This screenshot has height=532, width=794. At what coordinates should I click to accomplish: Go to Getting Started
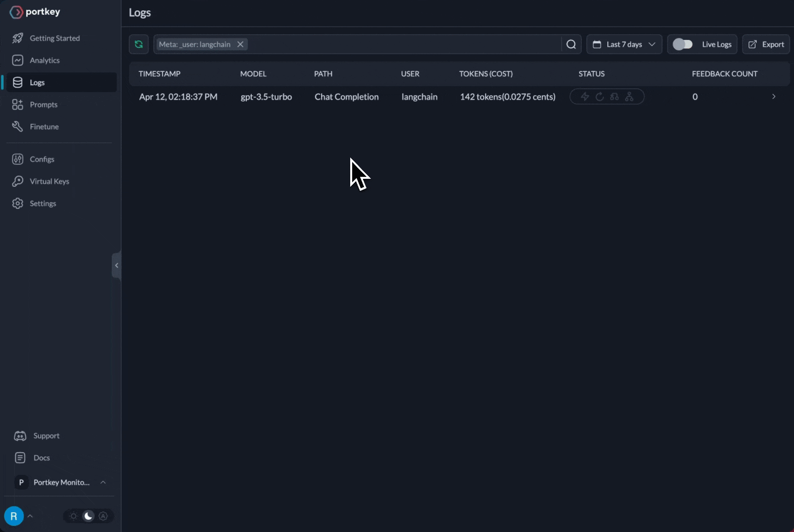pyautogui.click(x=54, y=38)
